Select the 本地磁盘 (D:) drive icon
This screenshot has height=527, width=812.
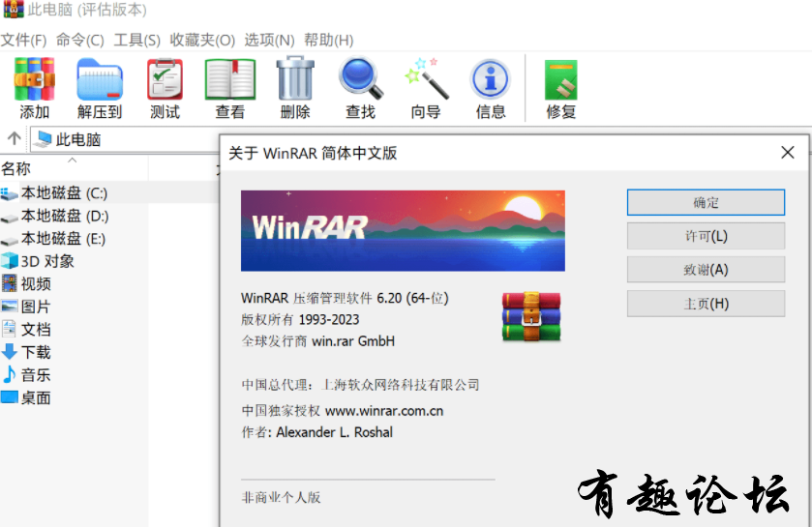coord(10,218)
